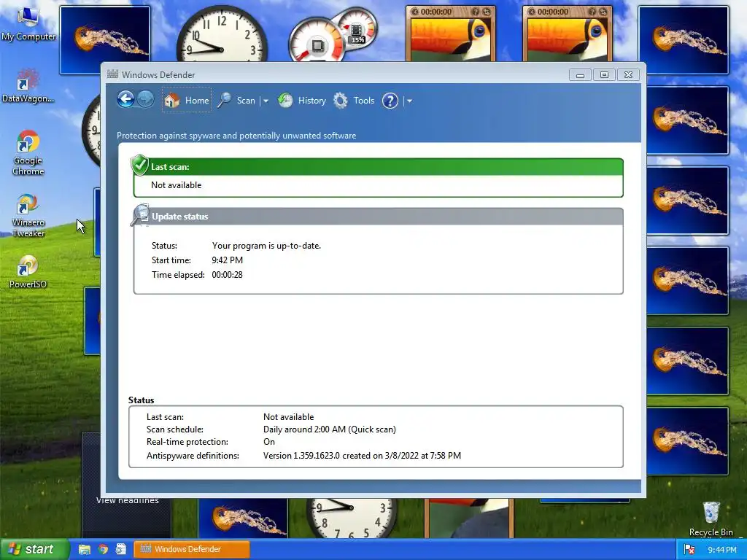Click the left puzzle gadget's shuffle icon
The width and height of the screenshot is (747, 560).
click(486, 12)
